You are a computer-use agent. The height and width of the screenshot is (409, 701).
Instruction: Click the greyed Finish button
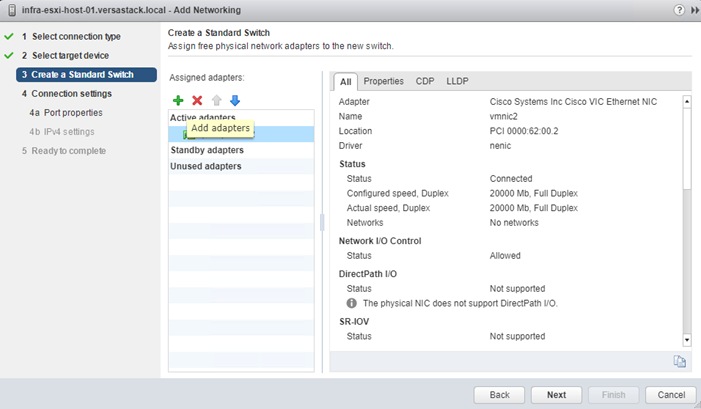pyautogui.click(x=613, y=395)
